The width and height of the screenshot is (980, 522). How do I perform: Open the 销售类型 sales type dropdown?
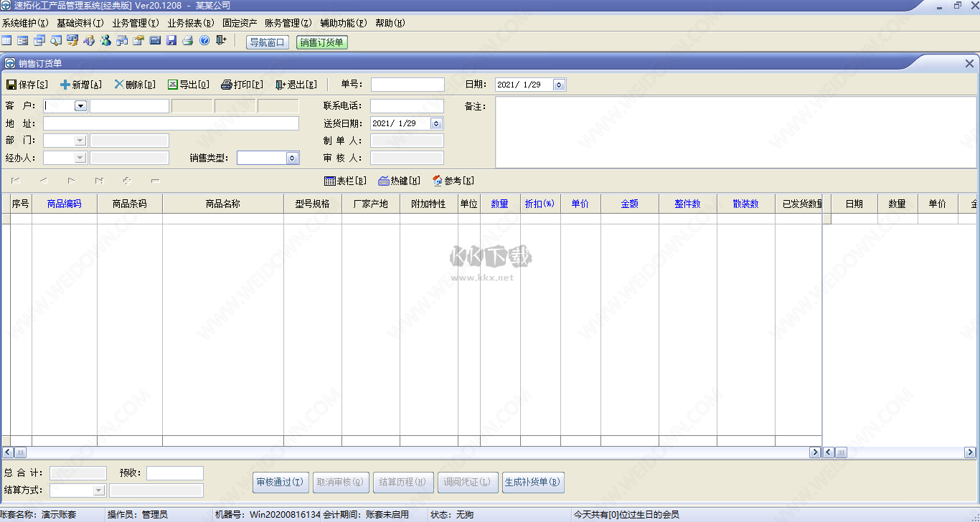point(292,158)
